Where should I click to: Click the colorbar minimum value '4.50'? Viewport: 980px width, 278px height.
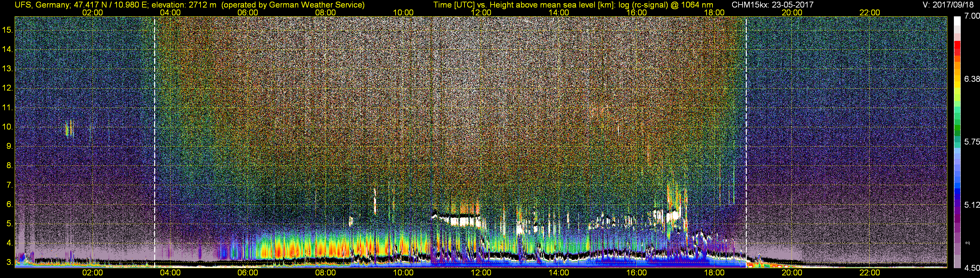(972, 268)
